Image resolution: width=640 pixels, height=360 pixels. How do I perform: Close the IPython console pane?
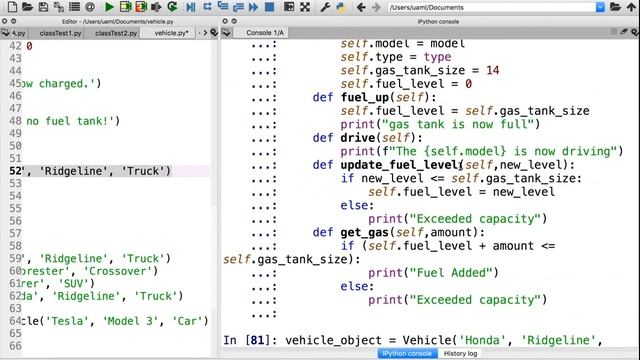(x=225, y=21)
